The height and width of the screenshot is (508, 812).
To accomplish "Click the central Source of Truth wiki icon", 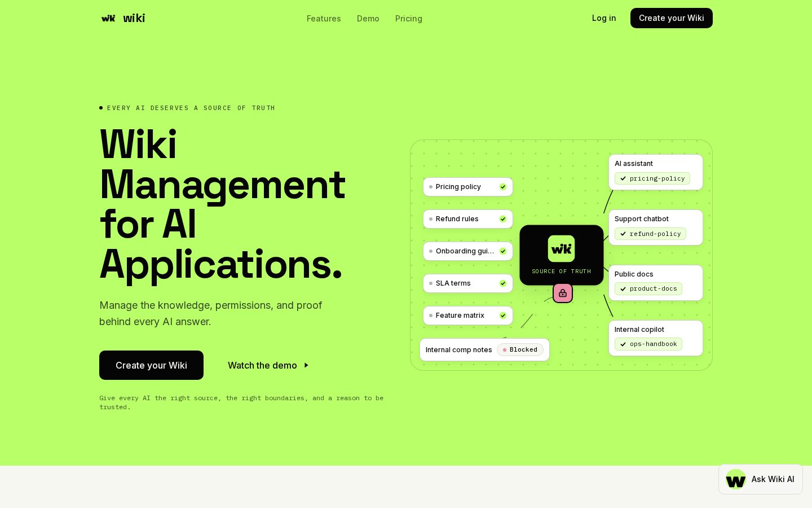I will 561,249.
